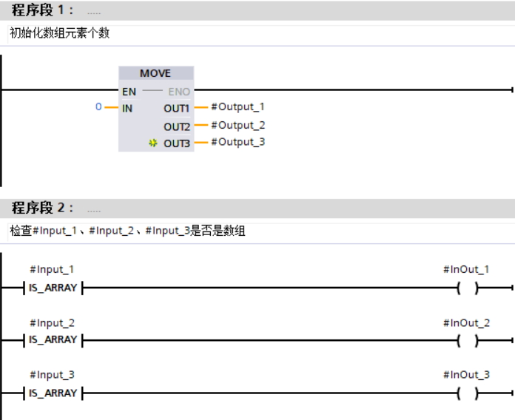Edit the 初始化数组元素个数 comment
This screenshot has width=515, height=420.
59,33
